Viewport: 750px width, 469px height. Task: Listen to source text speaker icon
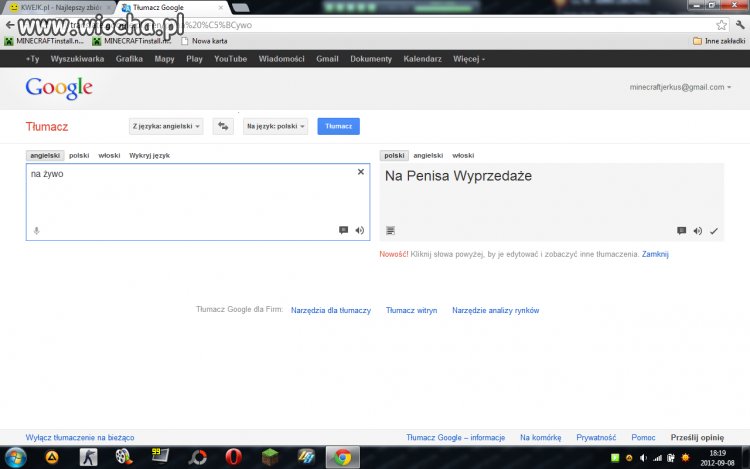360,230
